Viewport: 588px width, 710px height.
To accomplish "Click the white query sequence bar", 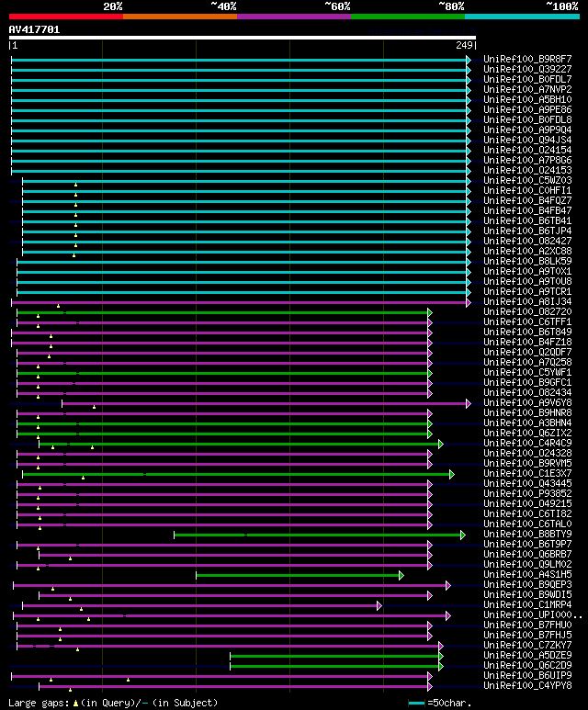I will [x=243, y=38].
